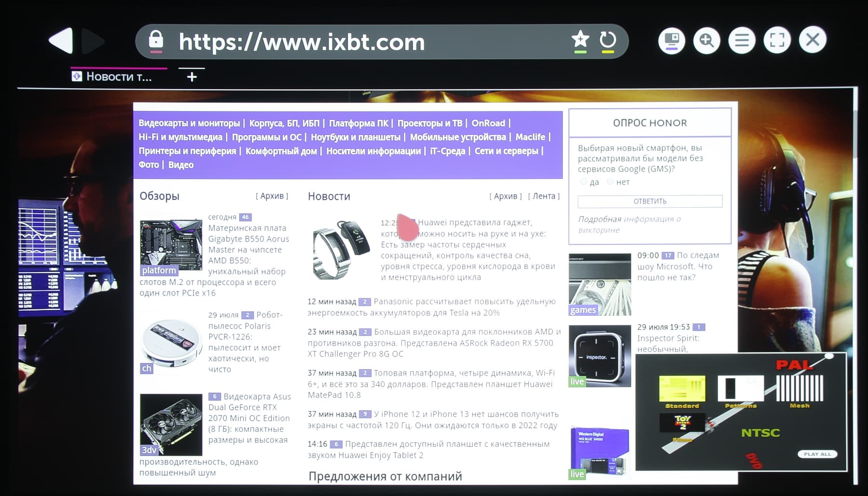Open Huawei Enjoy Tablet 2 news

point(428,450)
